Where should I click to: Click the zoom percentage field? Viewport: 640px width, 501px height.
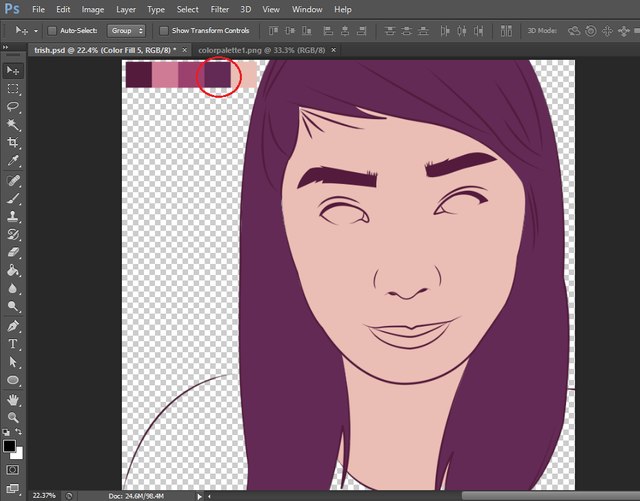44,495
